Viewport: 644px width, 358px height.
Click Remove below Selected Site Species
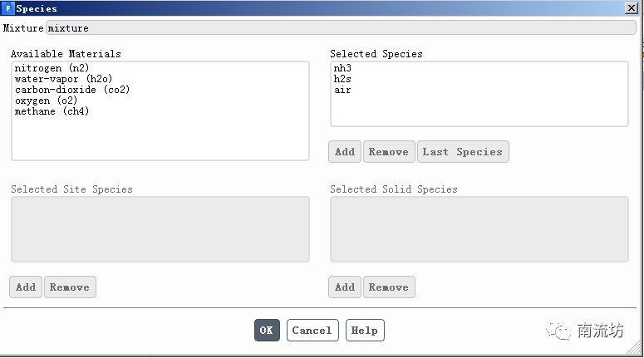pyautogui.click(x=70, y=287)
